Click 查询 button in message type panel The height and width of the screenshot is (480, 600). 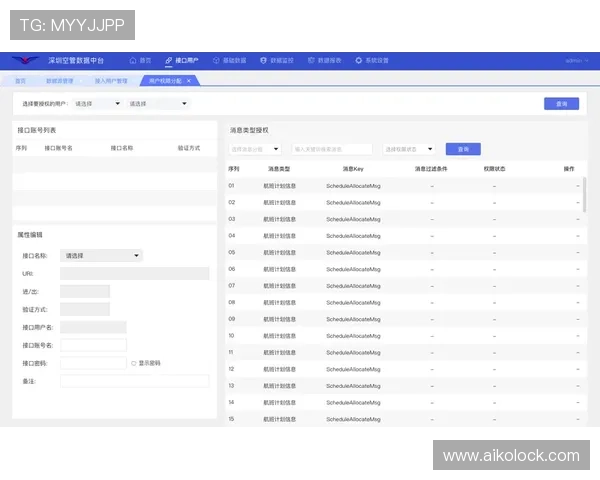463,148
